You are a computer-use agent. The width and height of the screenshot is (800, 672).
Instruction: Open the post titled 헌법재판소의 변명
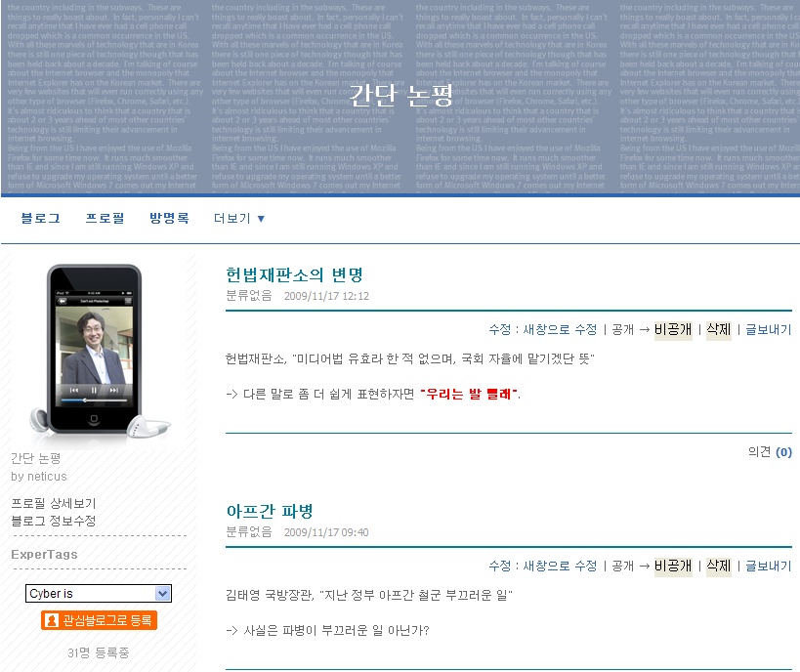pos(294,275)
